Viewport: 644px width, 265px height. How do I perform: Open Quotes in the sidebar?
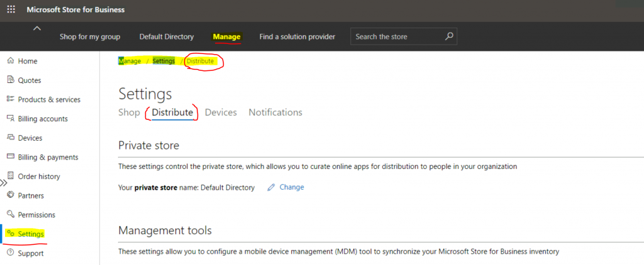[x=30, y=80]
